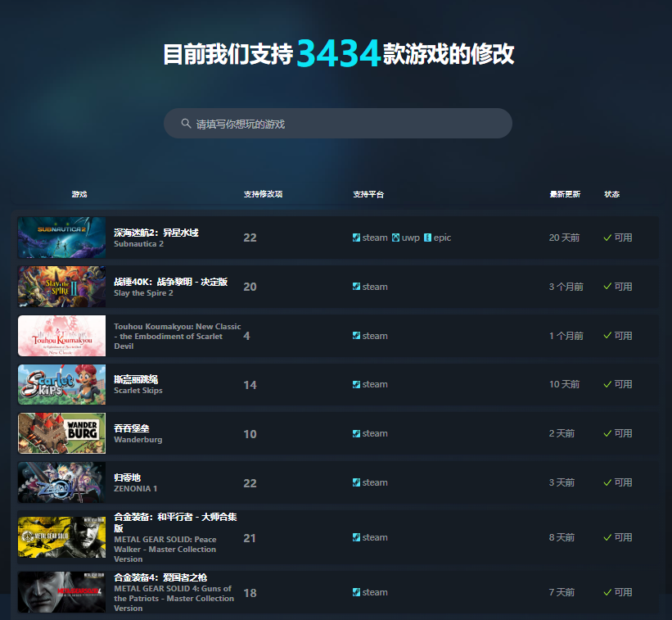Click the Scarlet Skips subtitle text
This screenshot has height=620, width=672.
tap(138, 390)
